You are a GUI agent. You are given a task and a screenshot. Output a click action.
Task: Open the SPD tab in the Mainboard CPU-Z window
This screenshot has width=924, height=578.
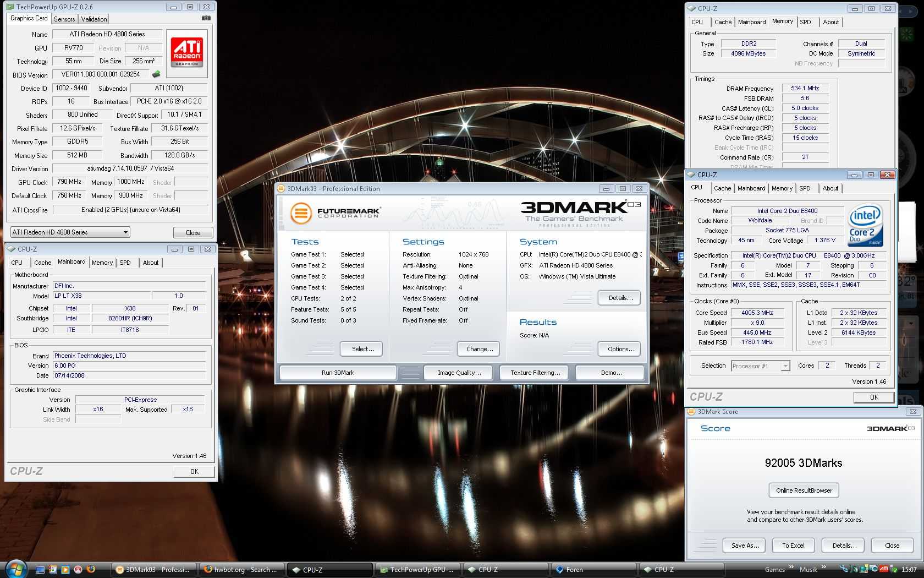click(125, 263)
